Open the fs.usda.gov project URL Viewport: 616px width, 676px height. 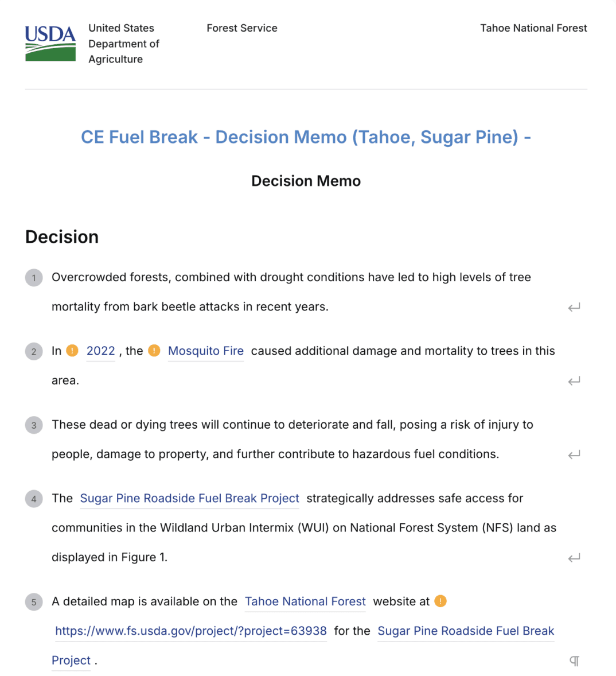pyautogui.click(x=191, y=631)
